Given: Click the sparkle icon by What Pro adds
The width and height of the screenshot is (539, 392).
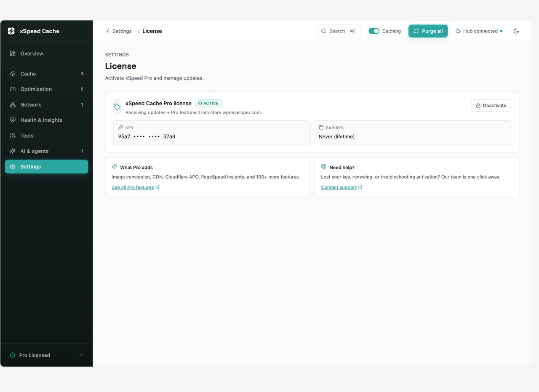Looking at the screenshot, I should [x=115, y=167].
